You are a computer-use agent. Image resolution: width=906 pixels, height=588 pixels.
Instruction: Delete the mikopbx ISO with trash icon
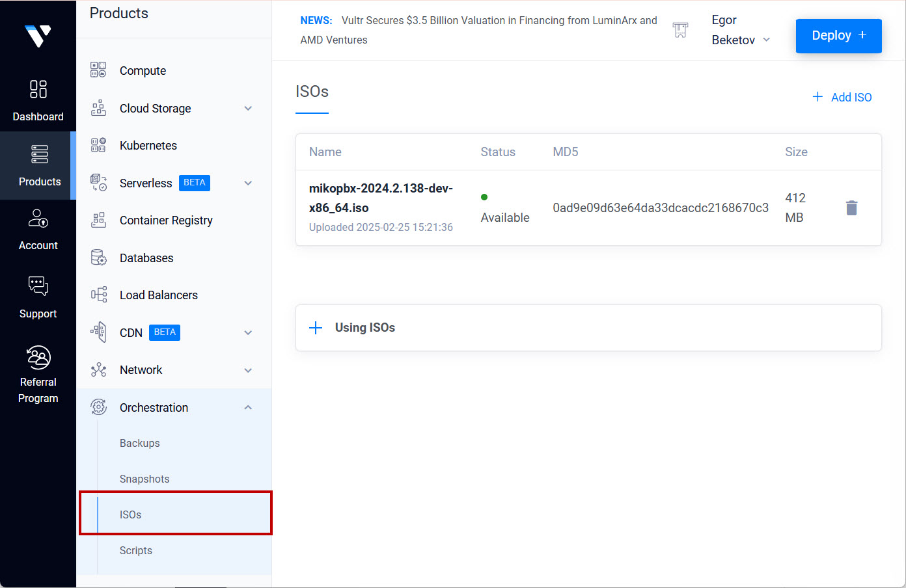click(x=851, y=208)
